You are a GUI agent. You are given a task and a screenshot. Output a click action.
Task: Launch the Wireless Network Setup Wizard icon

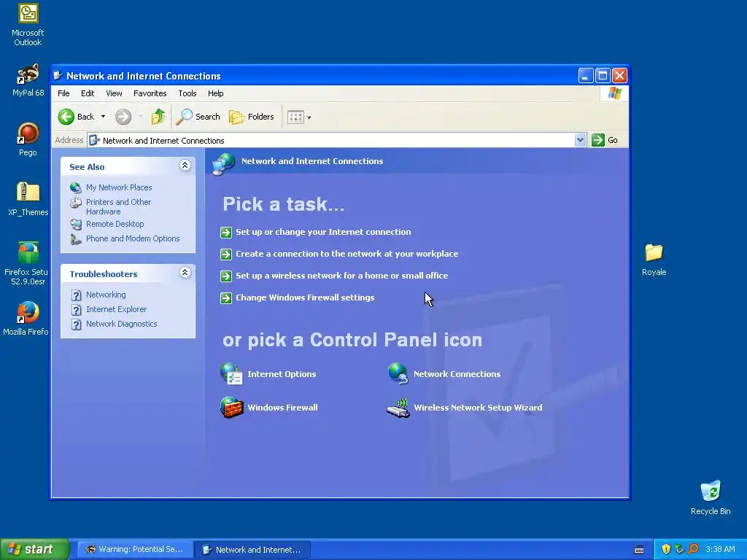click(398, 408)
